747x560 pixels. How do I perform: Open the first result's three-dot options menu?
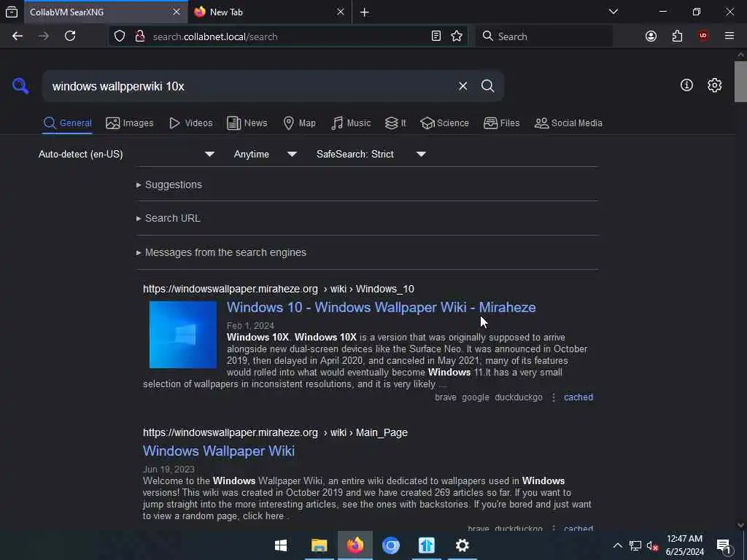pos(553,397)
